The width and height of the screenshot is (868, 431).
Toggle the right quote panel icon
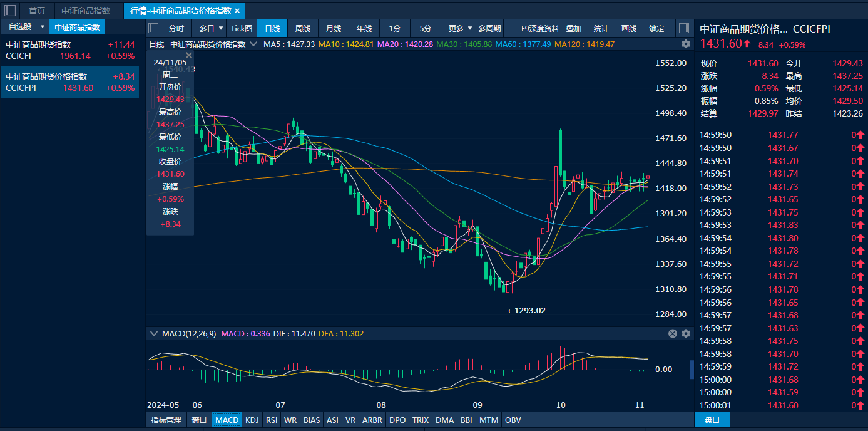click(x=683, y=28)
